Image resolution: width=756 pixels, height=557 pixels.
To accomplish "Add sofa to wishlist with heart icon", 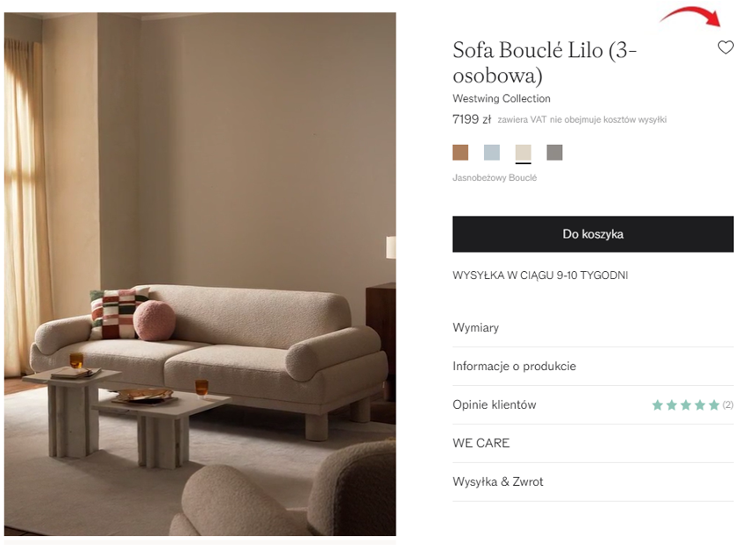I will click(x=725, y=47).
